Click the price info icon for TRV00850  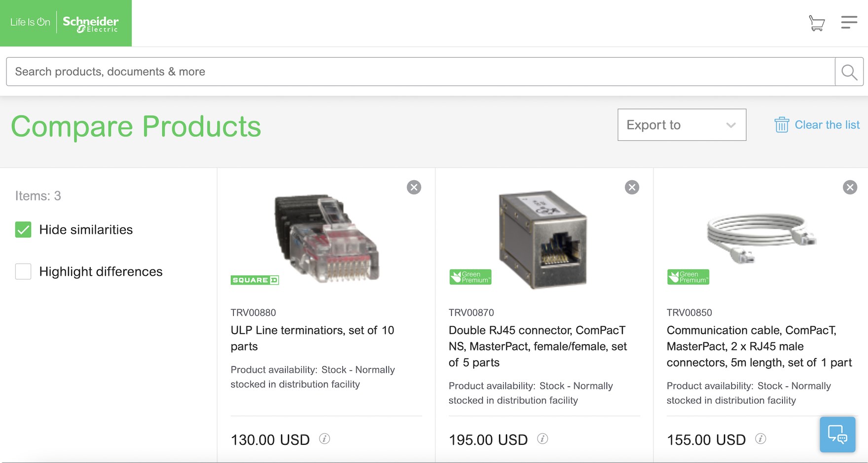pyautogui.click(x=761, y=439)
